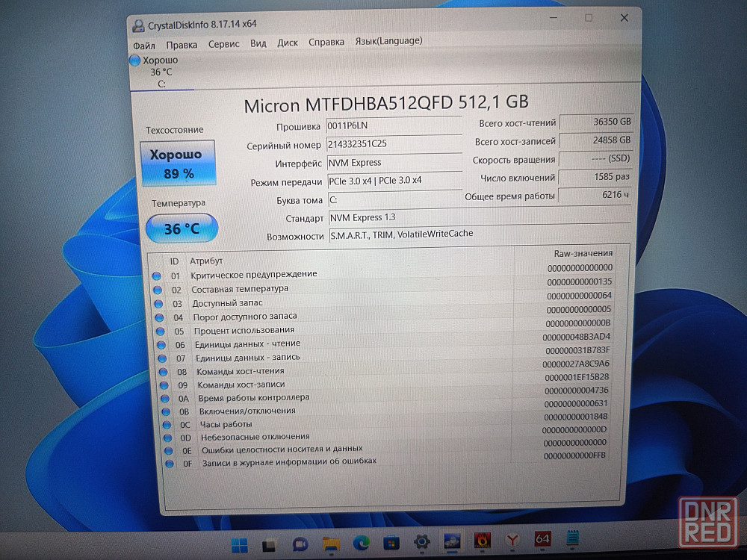747x560 pixels.
Task: Select the Время работы контроллера row
Action: pyautogui.click(x=386, y=394)
